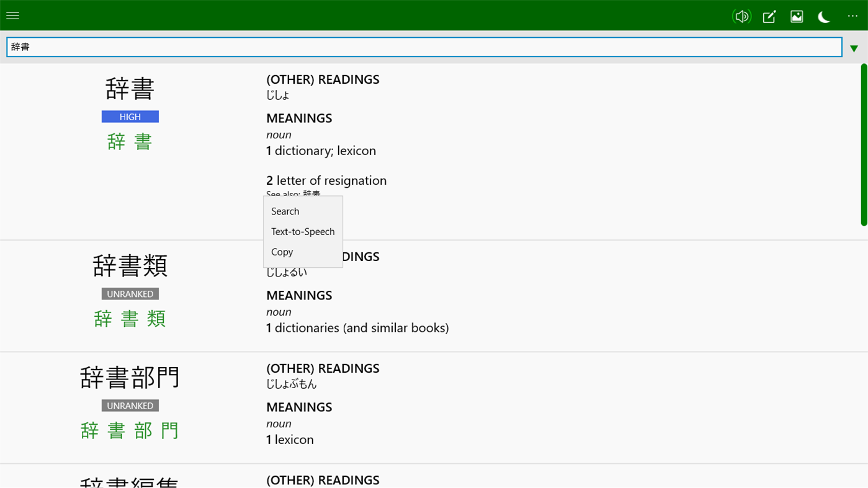
Task: Open the navigation hamburger menu
Action: coord(12,16)
